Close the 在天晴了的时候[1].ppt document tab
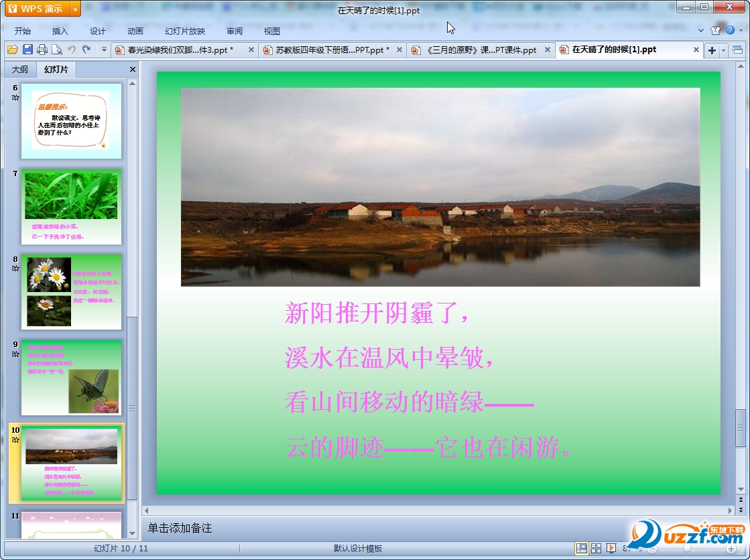The width and height of the screenshot is (750, 560). click(x=696, y=50)
